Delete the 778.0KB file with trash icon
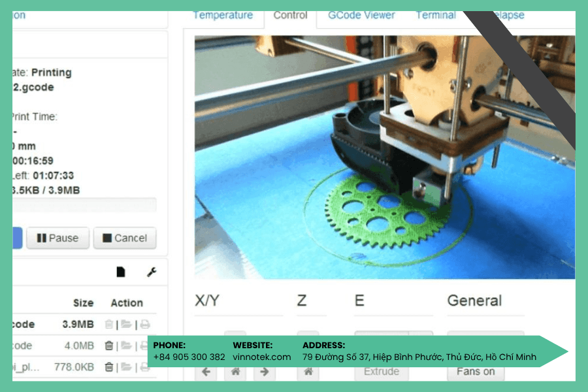The height and width of the screenshot is (392, 588). 108,367
